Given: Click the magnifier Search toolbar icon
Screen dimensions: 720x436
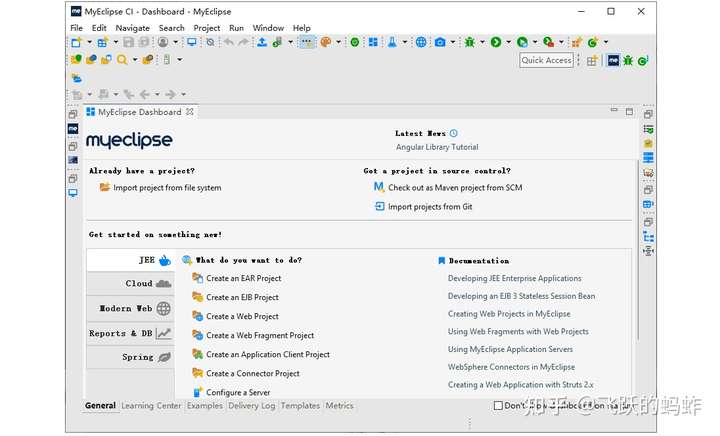Looking at the screenshot, I should [x=122, y=60].
